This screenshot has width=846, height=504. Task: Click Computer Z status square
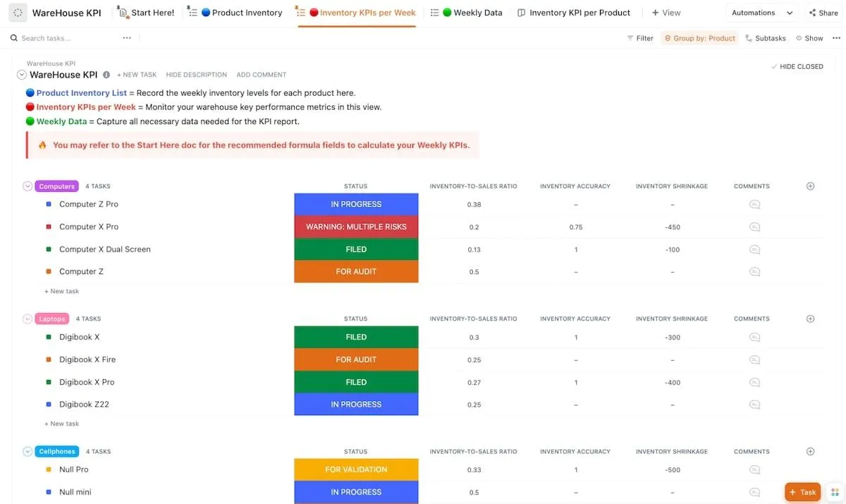(x=49, y=271)
